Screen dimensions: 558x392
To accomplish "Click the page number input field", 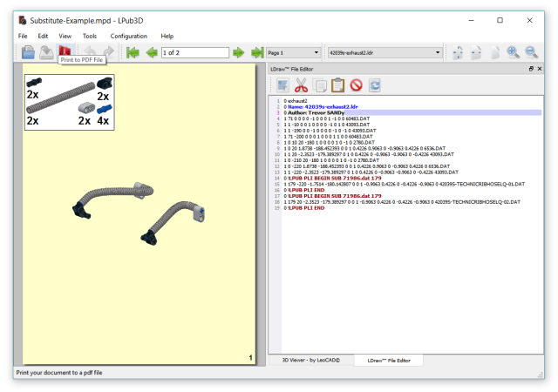I will 194,52.
